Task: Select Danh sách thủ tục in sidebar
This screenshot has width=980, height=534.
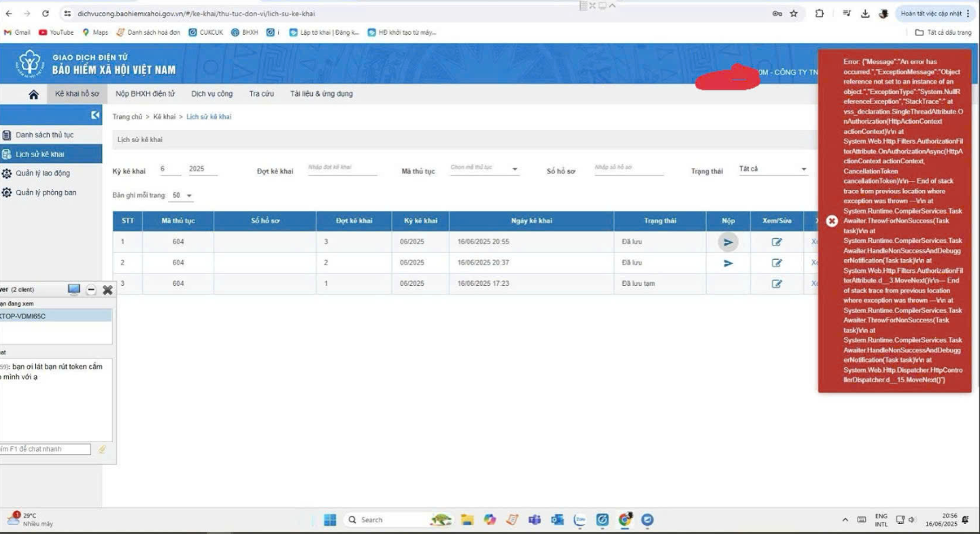Action: click(x=44, y=135)
